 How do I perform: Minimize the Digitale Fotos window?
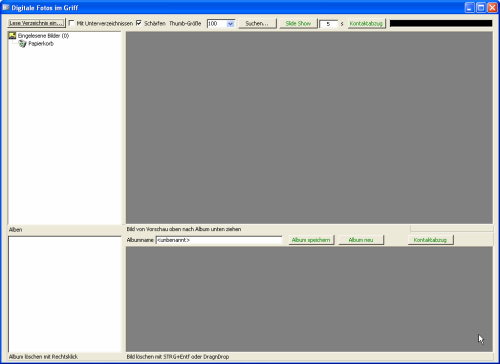tap(470, 8)
